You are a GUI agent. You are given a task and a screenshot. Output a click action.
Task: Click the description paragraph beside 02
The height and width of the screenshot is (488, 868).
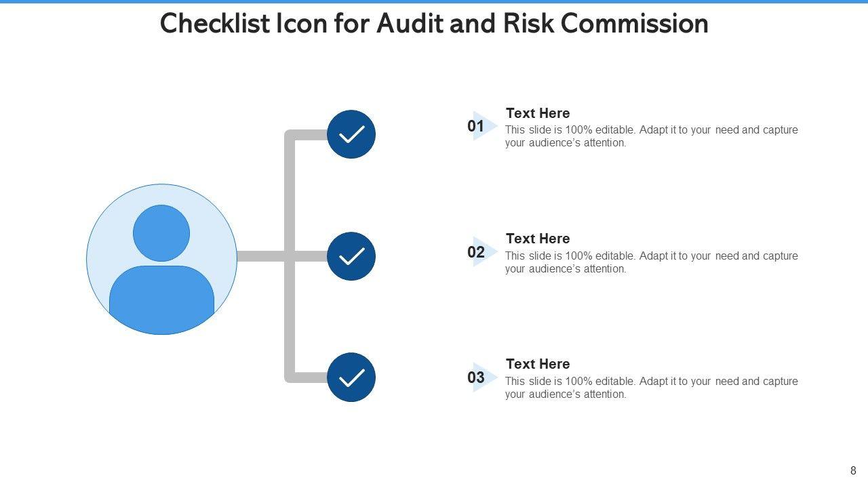[651, 262]
